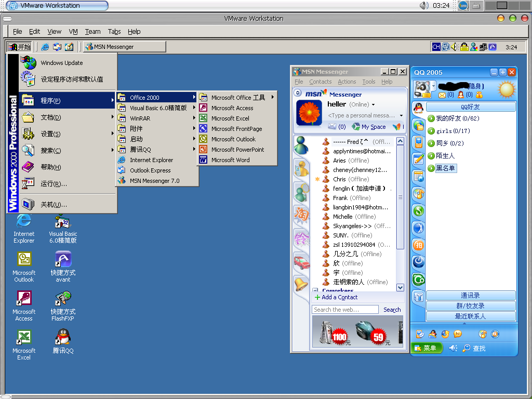The width and height of the screenshot is (532, 399).
Task: Select the avant shortcut on desktop
Action: click(63, 268)
